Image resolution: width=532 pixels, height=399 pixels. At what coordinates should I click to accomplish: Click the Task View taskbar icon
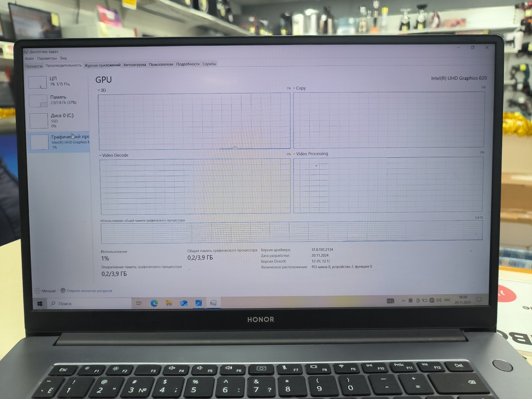[139, 303]
